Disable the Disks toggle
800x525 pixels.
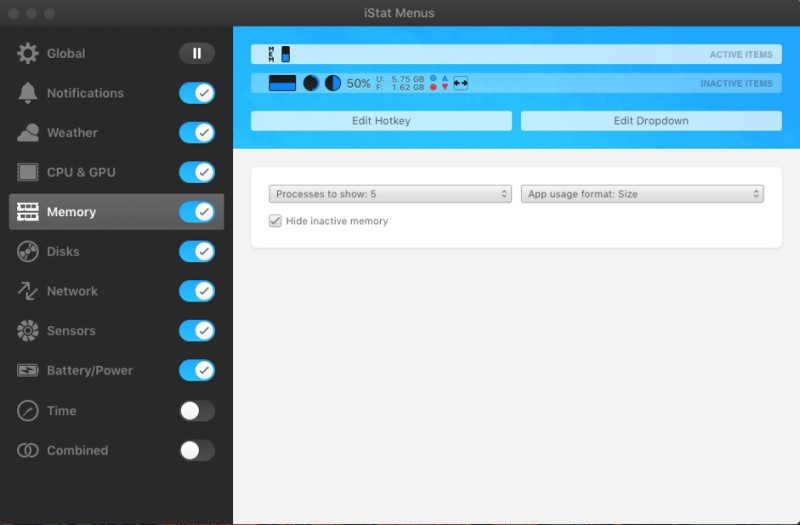click(197, 252)
